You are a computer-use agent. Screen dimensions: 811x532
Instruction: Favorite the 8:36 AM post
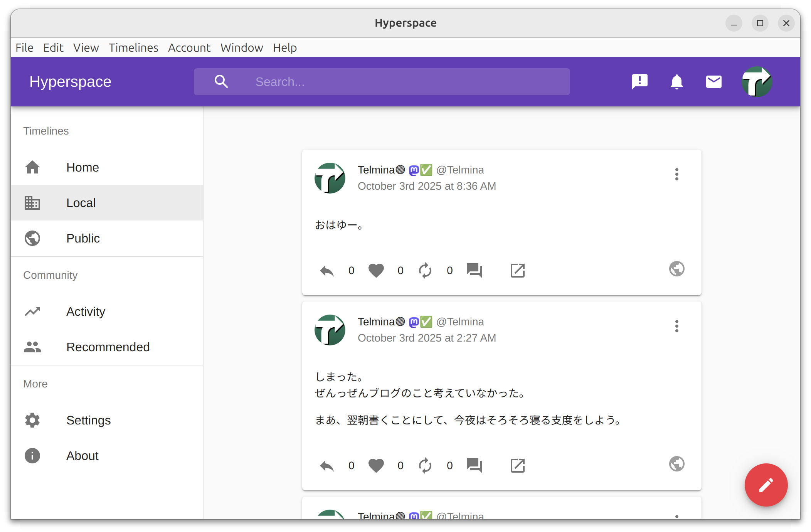(x=376, y=271)
